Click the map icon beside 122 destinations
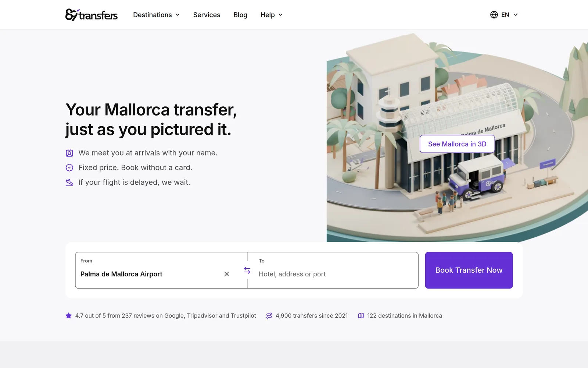Viewport: 588px width, 368px height. 361,316
